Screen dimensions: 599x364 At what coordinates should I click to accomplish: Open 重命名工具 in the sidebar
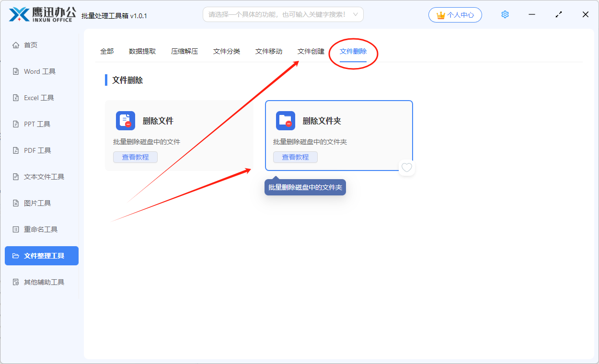(41, 229)
